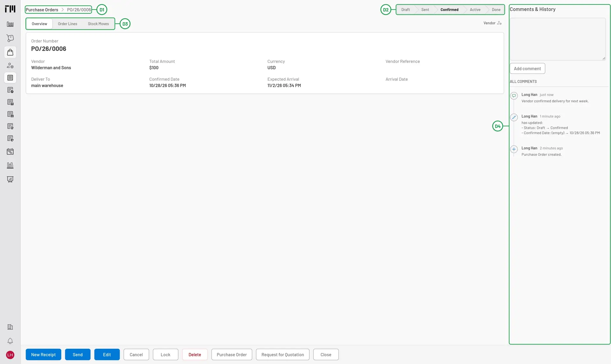
Task: Open the presentation chart reports icon
Action: (10, 179)
